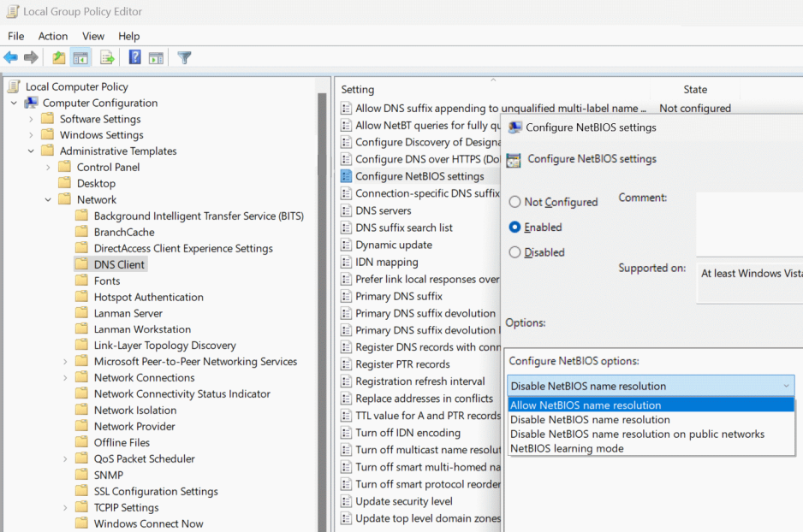Screen dimensions: 803x532
Task: Click the Back arrow toolbar icon
Action: [10, 58]
